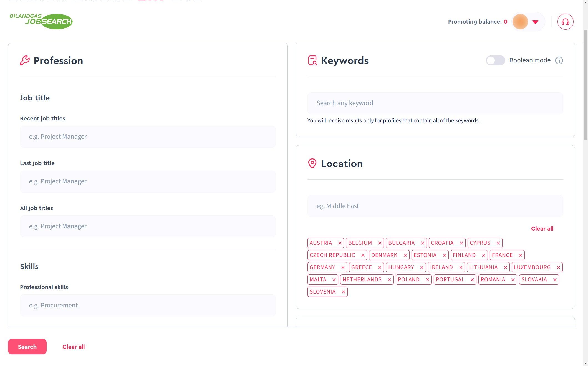Remove the GERMANY location tag
588x366 pixels.
(343, 267)
